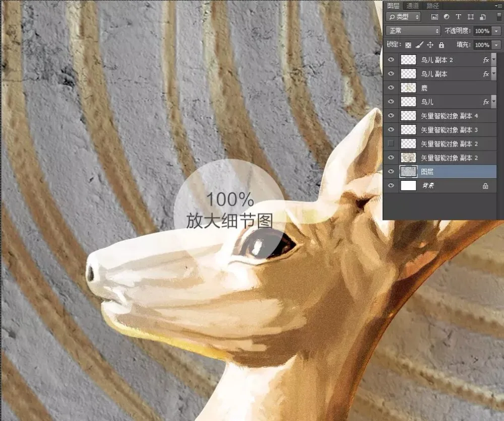
Task: Lock all padlock icon beside 锁定
Action: pyautogui.click(x=442, y=45)
